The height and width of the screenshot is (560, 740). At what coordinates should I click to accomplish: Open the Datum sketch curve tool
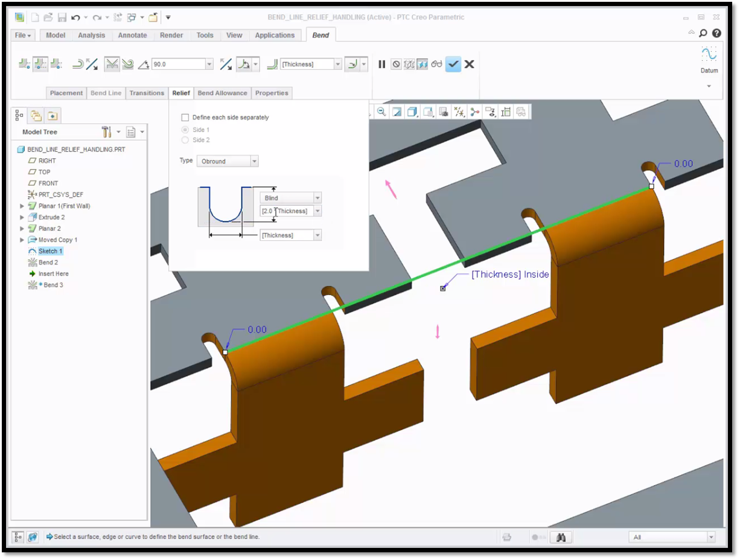709,54
